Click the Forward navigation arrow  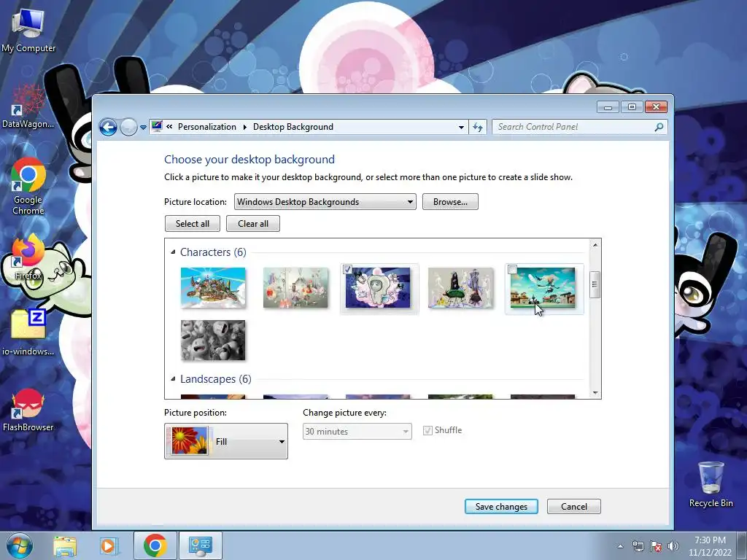(128, 127)
